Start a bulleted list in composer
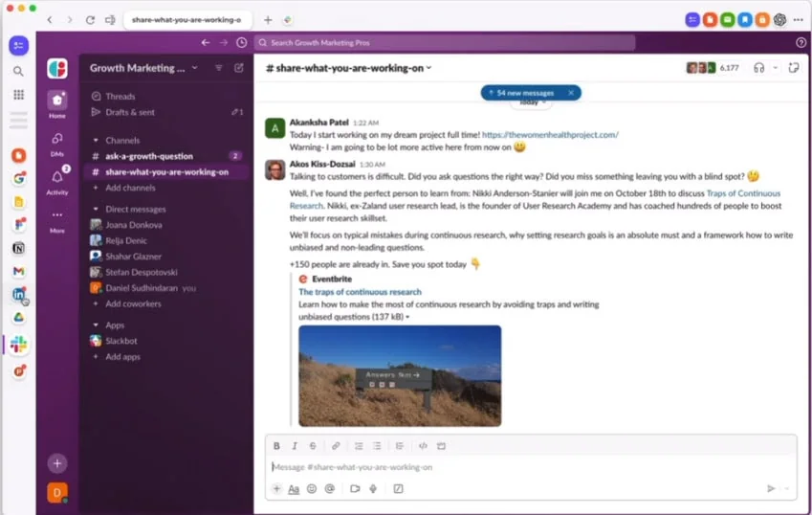Screen dimensions: 812x515 [377, 446]
